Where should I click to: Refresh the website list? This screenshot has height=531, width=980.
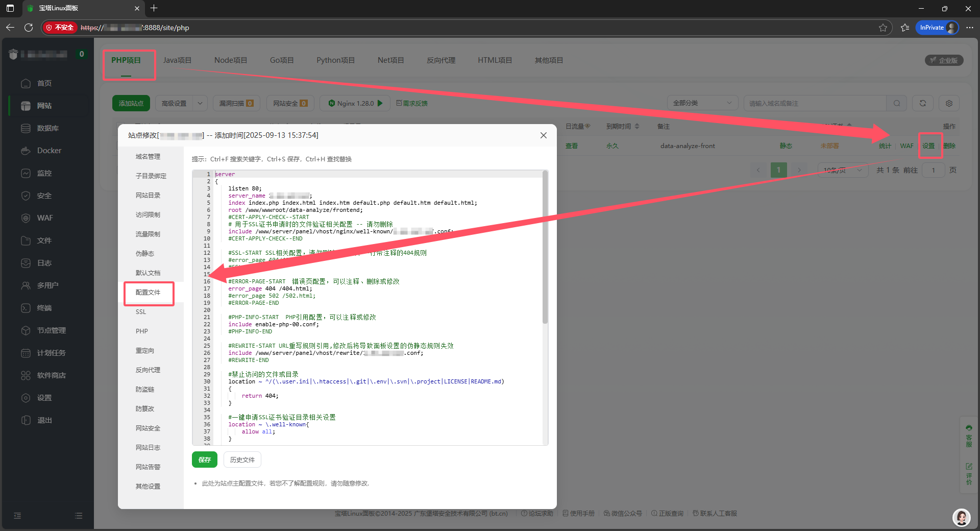tap(922, 103)
